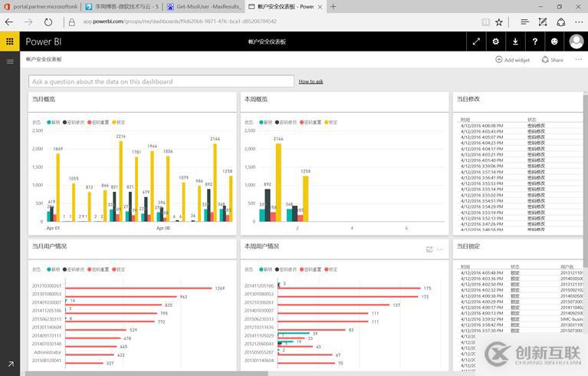Click the 当日锁定 tile title
The width and height of the screenshot is (588, 376).
(x=468, y=246)
